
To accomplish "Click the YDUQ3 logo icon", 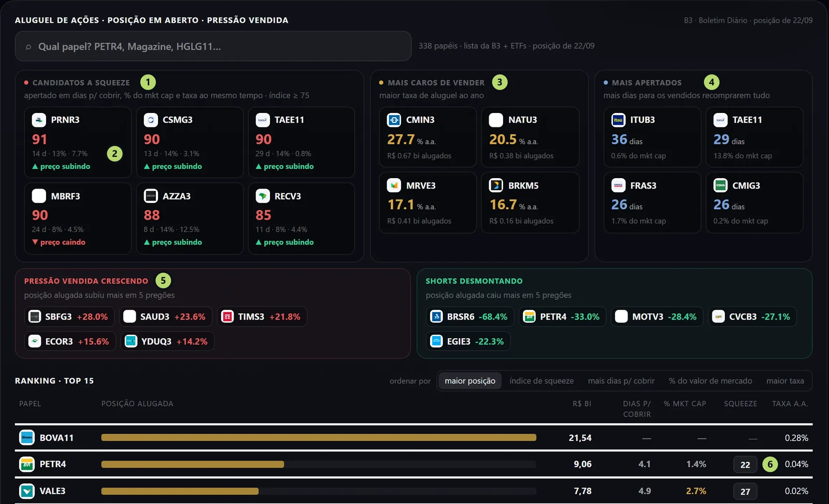I will pos(131,341).
